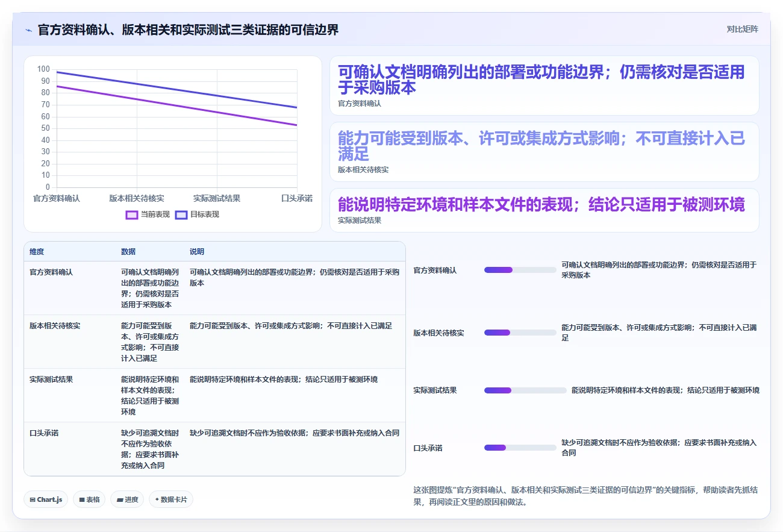Click the 数据卡片 tag chip
783x532 pixels.
[x=171, y=499]
